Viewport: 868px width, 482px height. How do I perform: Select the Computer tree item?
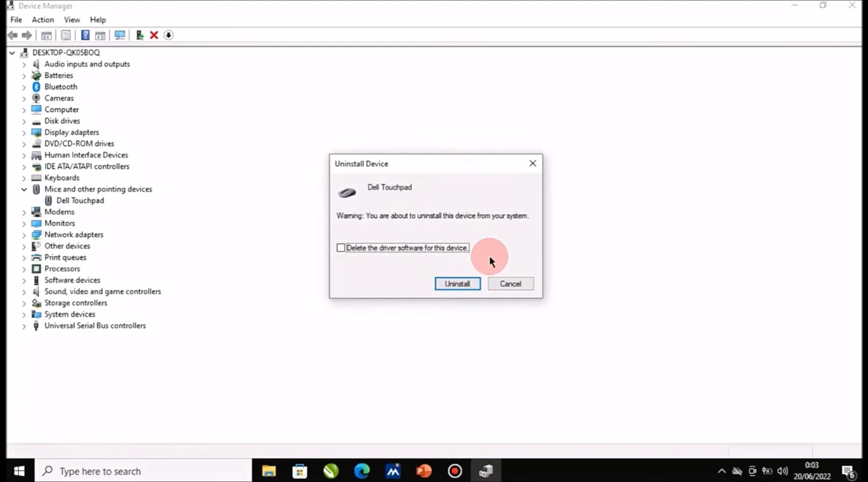pos(62,110)
